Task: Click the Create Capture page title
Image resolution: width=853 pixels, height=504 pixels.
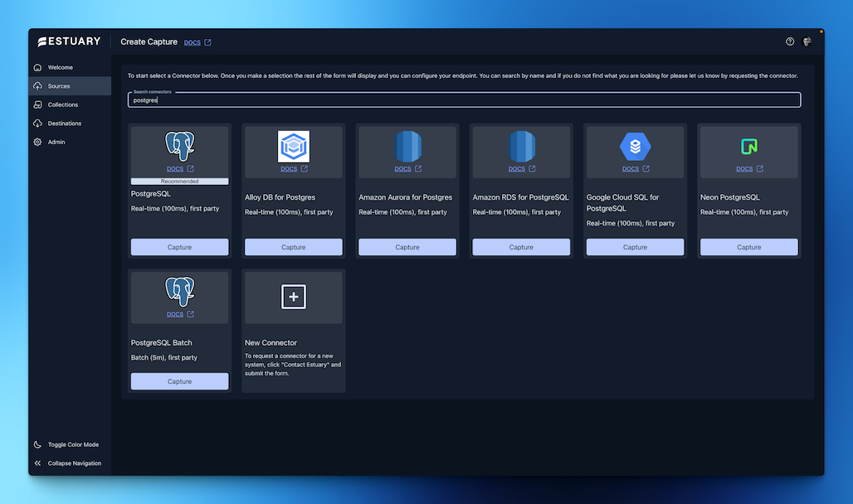Action: click(149, 42)
